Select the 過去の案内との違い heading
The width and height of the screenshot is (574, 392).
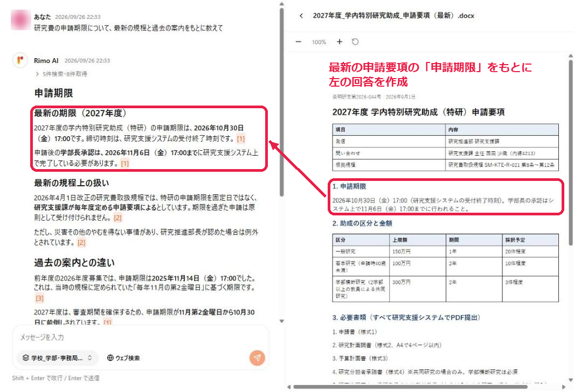[x=74, y=263]
